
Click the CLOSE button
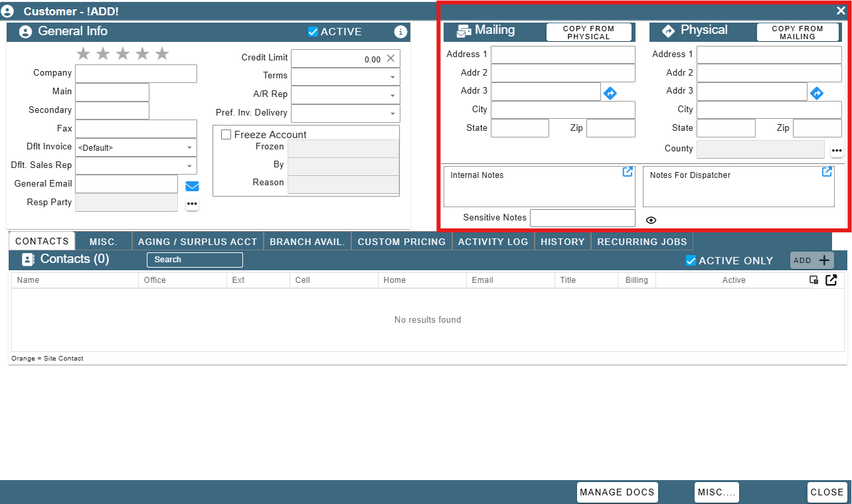(827, 492)
